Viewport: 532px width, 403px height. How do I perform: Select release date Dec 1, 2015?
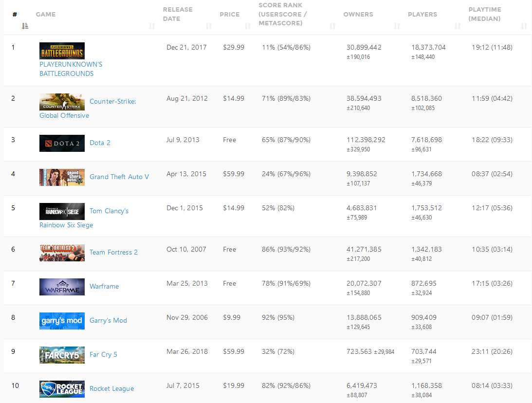184,208
